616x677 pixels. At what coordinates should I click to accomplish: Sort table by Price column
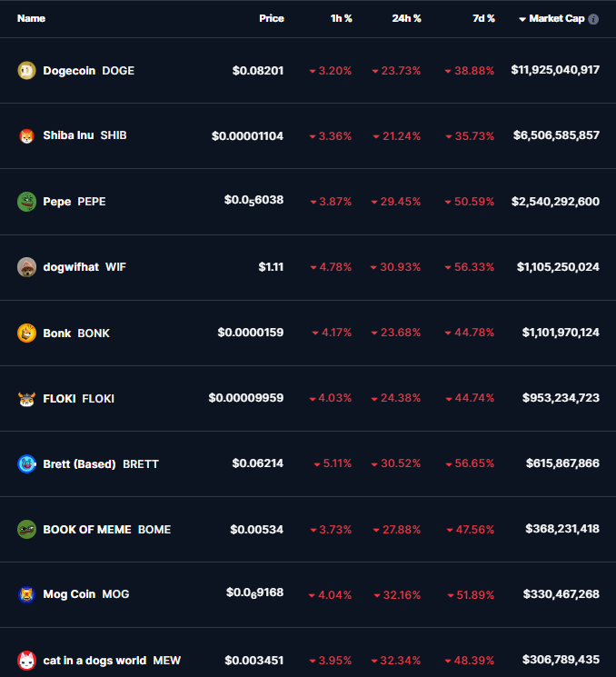pyautogui.click(x=271, y=18)
